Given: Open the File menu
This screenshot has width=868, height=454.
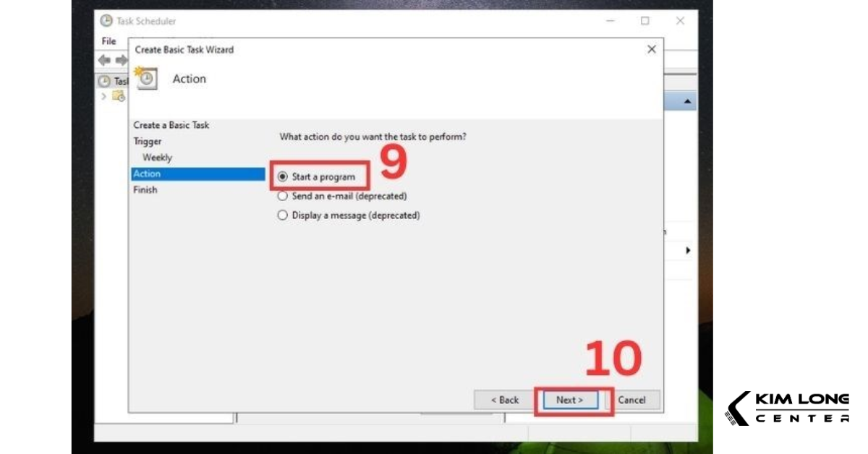Looking at the screenshot, I should click(x=108, y=40).
